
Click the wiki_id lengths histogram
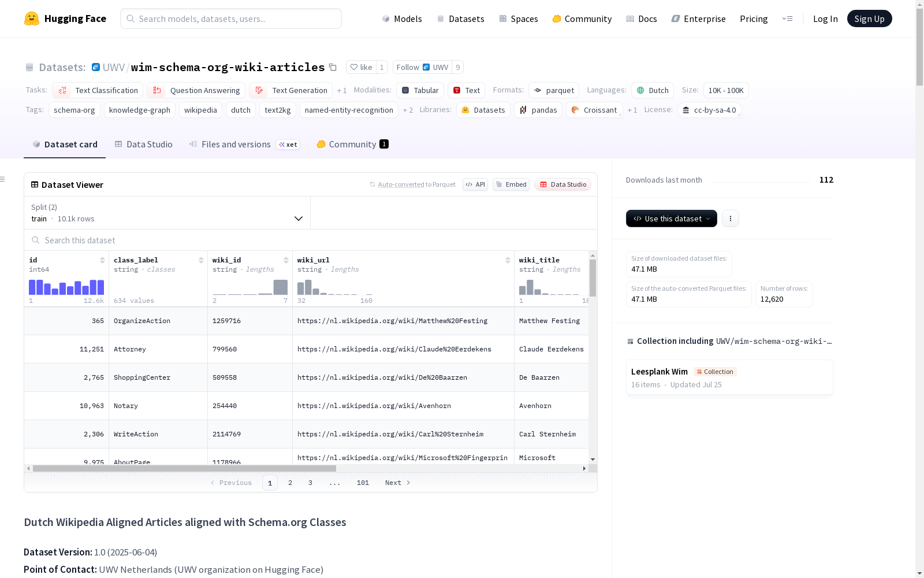[250, 287]
